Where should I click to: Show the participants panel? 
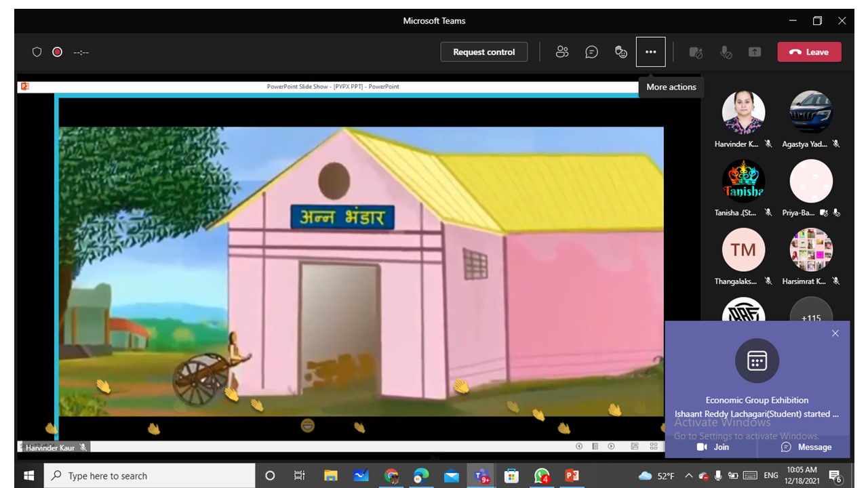pos(562,52)
